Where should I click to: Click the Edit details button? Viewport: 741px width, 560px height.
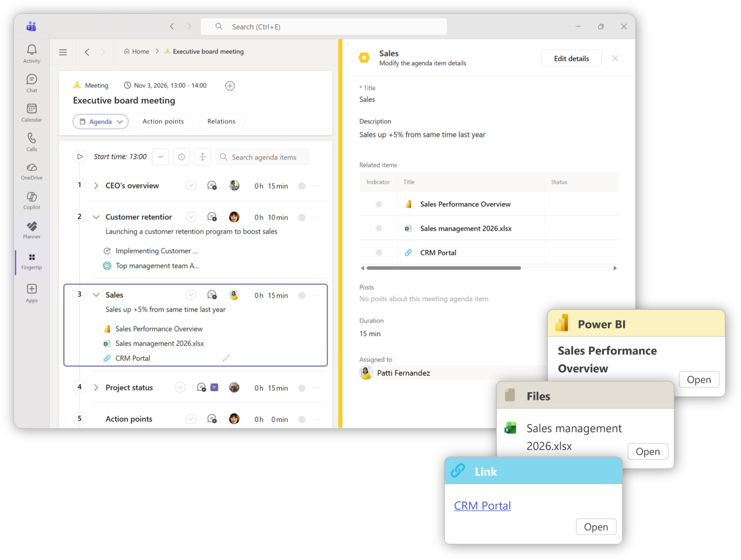tap(571, 58)
